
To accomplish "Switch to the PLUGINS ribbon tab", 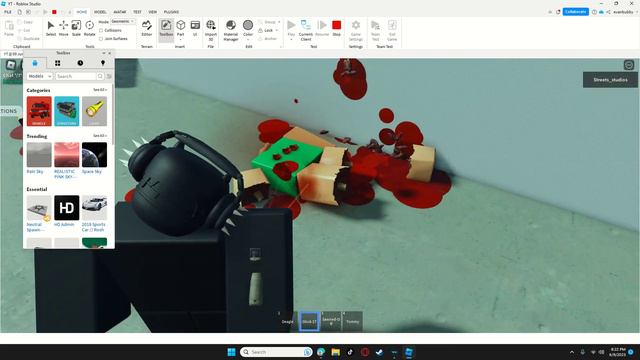I will point(171,12).
